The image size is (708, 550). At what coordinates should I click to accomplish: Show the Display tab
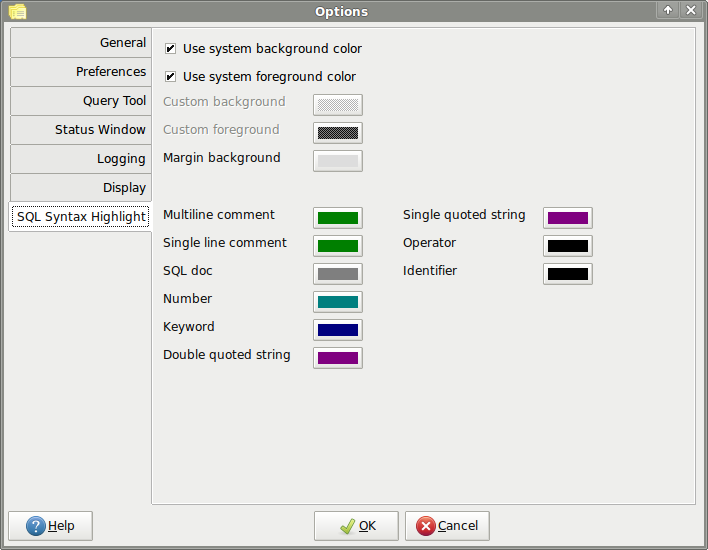80,188
